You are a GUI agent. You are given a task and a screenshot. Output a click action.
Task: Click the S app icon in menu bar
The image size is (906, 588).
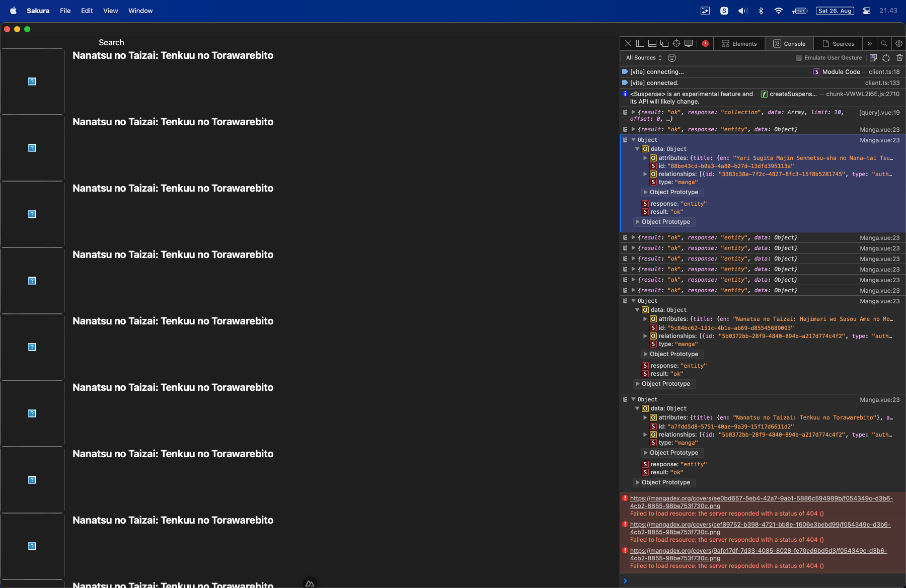[x=724, y=11]
